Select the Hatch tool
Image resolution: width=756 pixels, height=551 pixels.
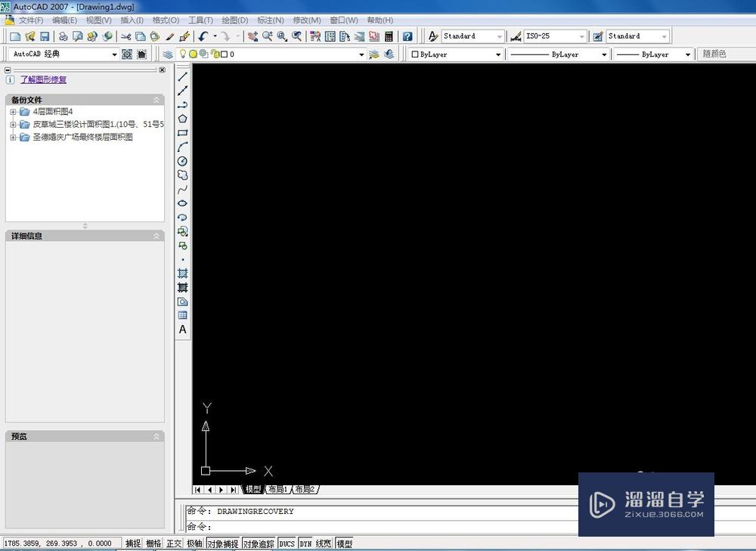[x=183, y=274]
